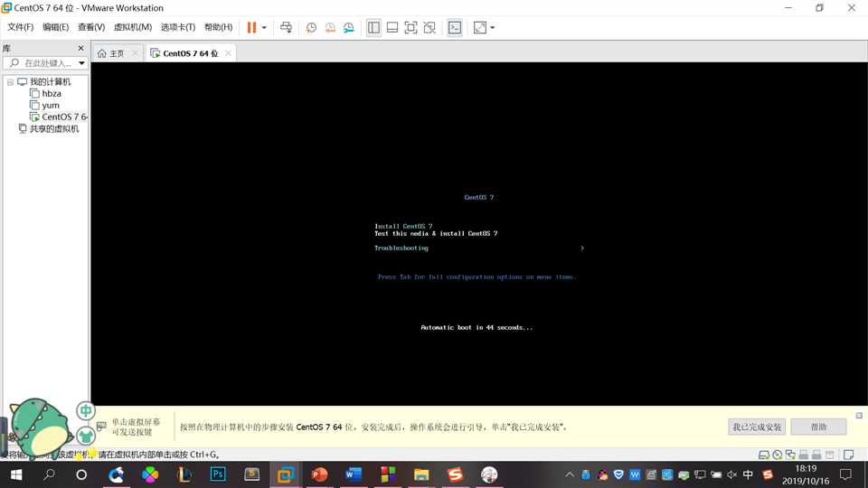Click the network adapter status icon
The image size is (868, 488).
[790, 455]
